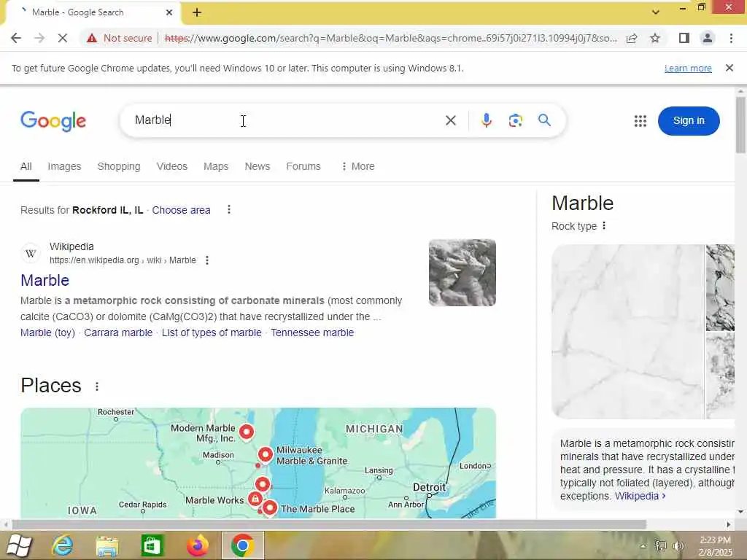
Task: Open Wikipedia result's three-dot options
Action: pos(206,260)
